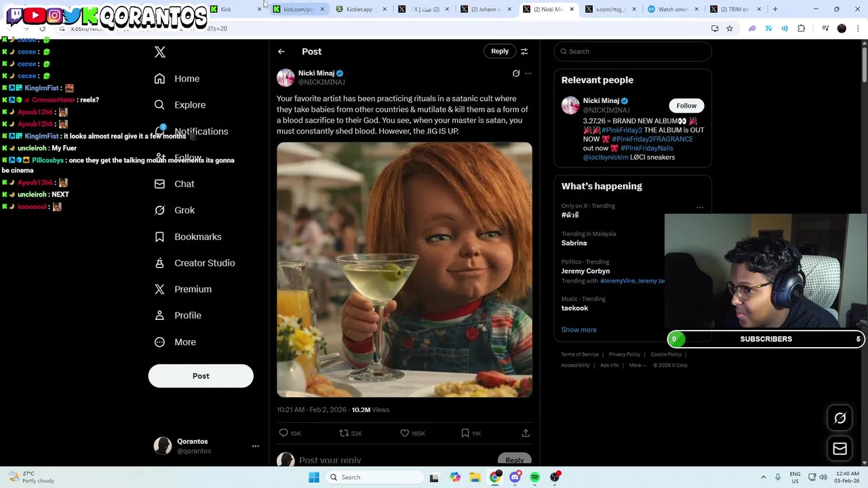This screenshot has width=868, height=488.
Task: Click the Premium X icon in the sidebar
Action: point(159,289)
